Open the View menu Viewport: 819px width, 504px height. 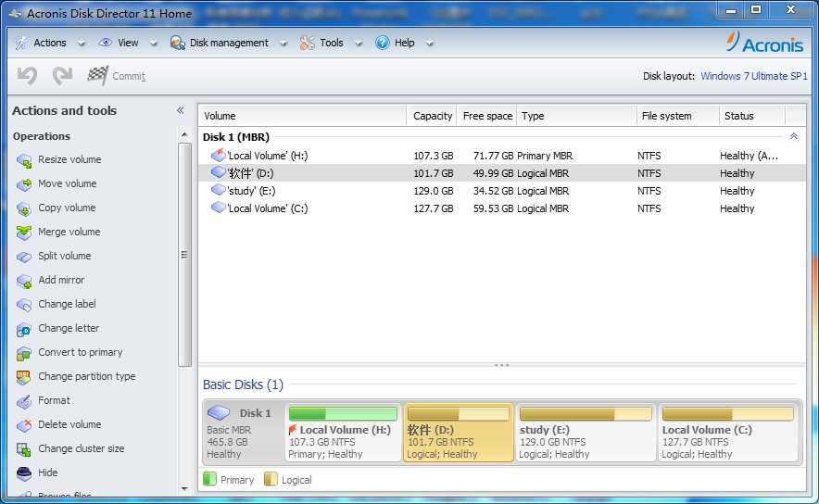pyautogui.click(x=128, y=43)
